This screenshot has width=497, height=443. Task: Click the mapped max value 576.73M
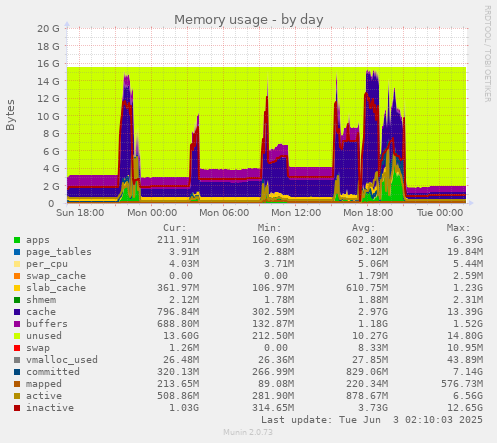click(462, 384)
